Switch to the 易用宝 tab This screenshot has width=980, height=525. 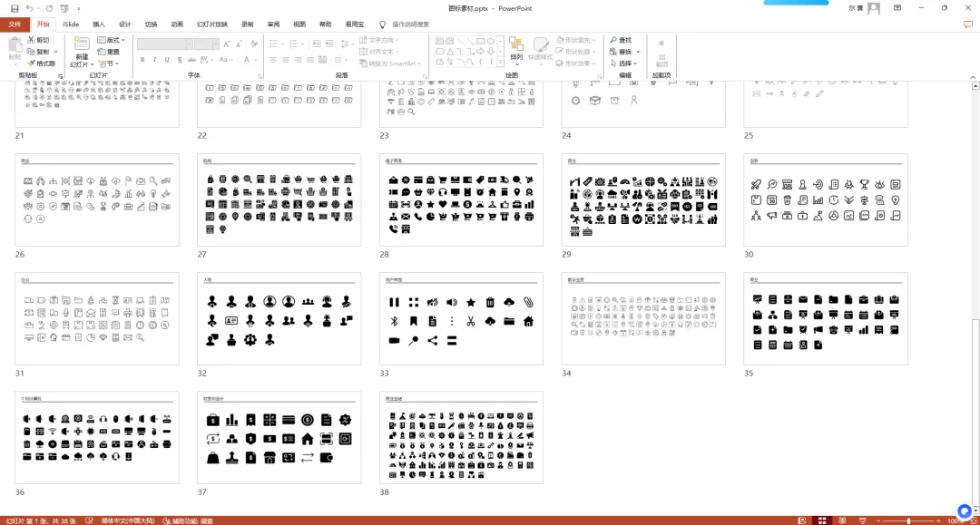click(x=355, y=24)
